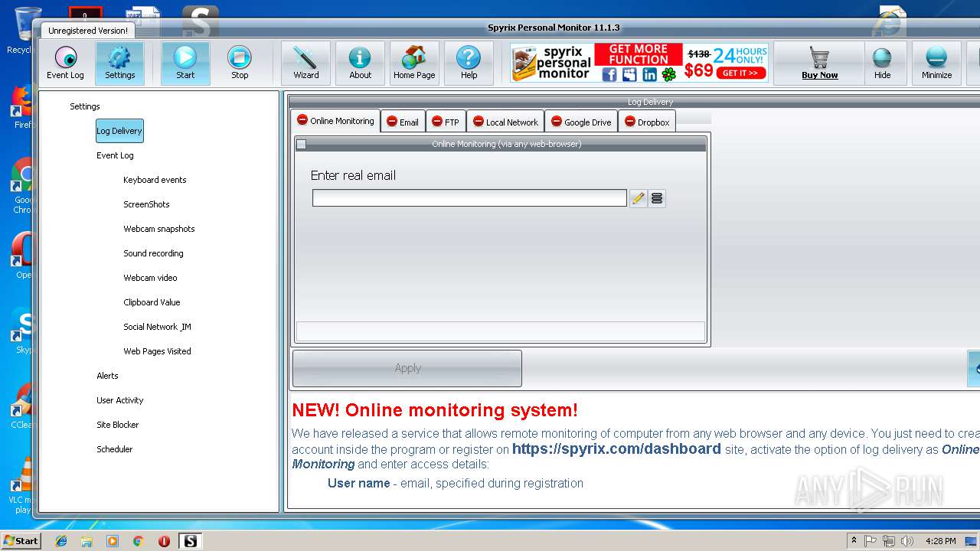Switch to the FTP delivery tab
The width and height of the screenshot is (980, 551).
tap(446, 122)
